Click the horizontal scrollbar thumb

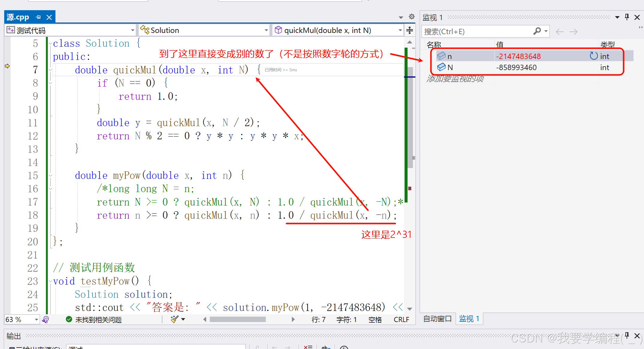pyautogui.click(x=238, y=320)
